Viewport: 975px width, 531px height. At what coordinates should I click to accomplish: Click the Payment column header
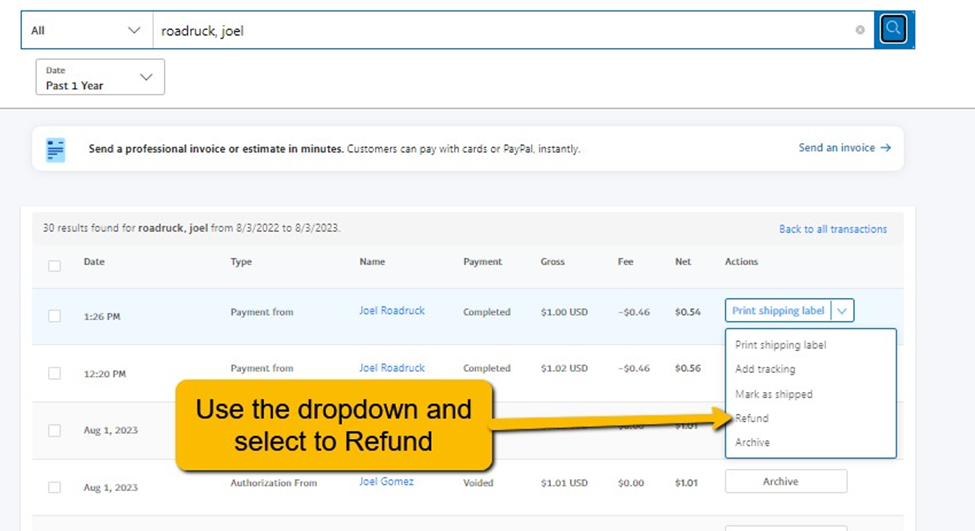pos(483,262)
